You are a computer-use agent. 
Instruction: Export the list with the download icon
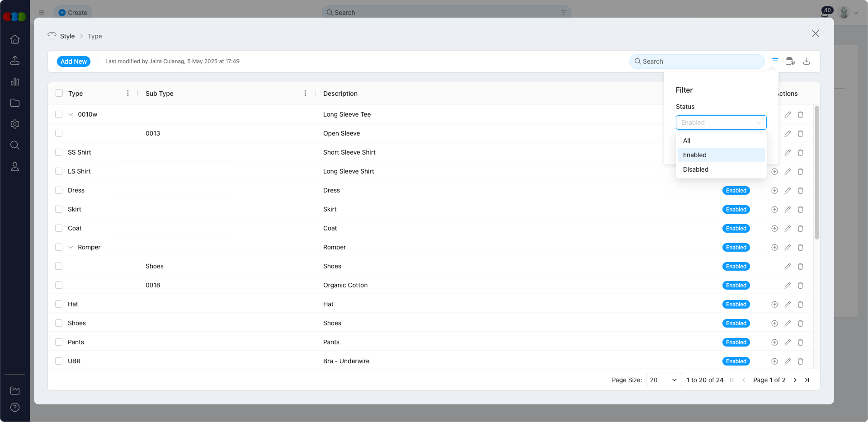point(807,61)
